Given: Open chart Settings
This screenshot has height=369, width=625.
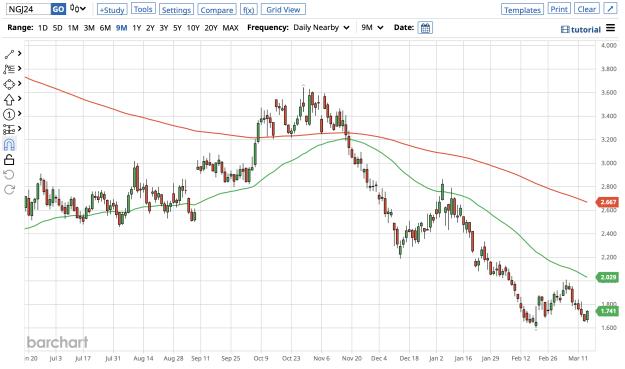Looking at the screenshot, I should 176,10.
